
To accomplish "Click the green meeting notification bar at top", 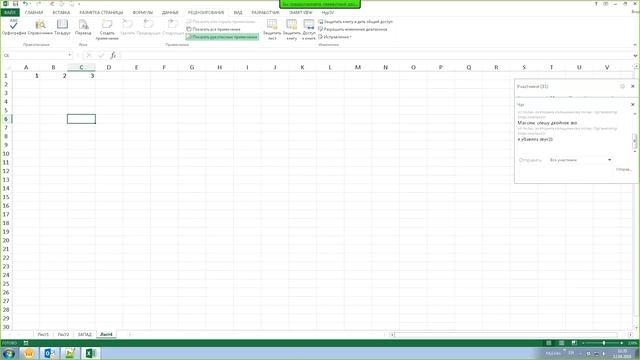I will [320, 4].
